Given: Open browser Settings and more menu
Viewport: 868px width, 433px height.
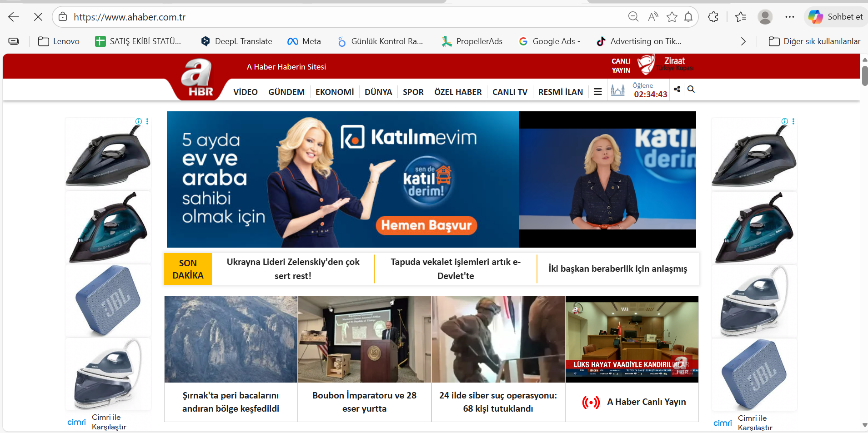Looking at the screenshot, I should [x=790, y=17].
